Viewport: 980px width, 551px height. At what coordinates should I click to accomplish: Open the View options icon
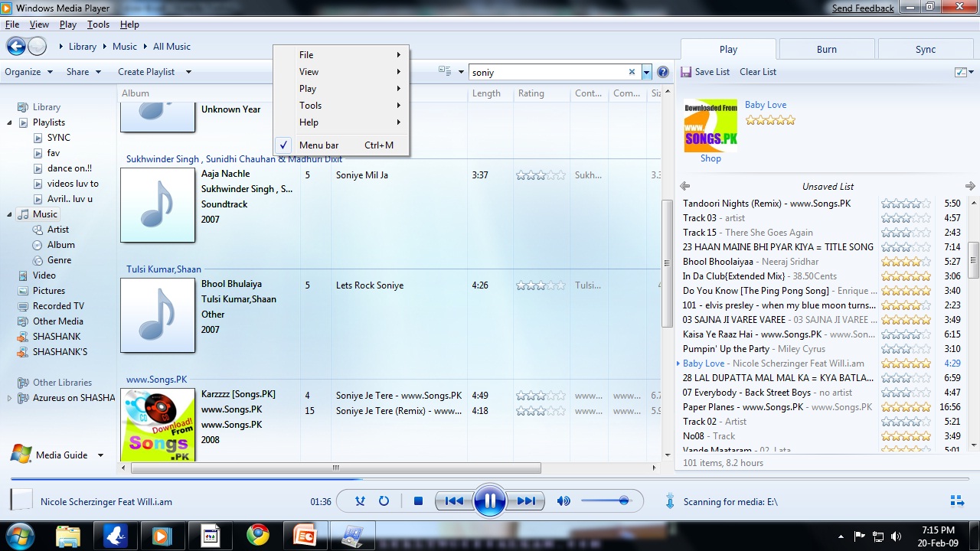point(445,71)
